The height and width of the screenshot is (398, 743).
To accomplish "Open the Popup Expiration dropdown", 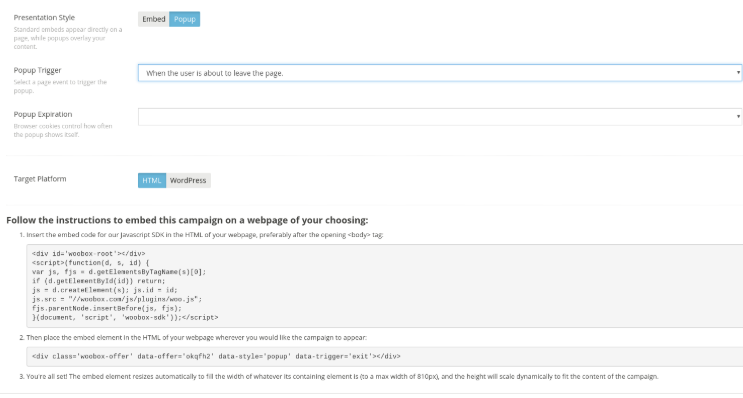I will click(440, 117).
